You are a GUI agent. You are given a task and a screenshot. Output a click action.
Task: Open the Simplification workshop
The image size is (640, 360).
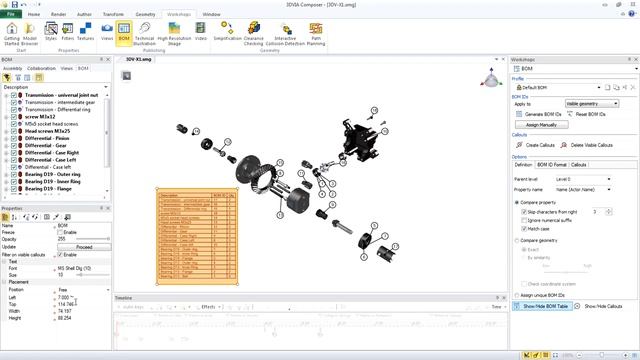227,32
